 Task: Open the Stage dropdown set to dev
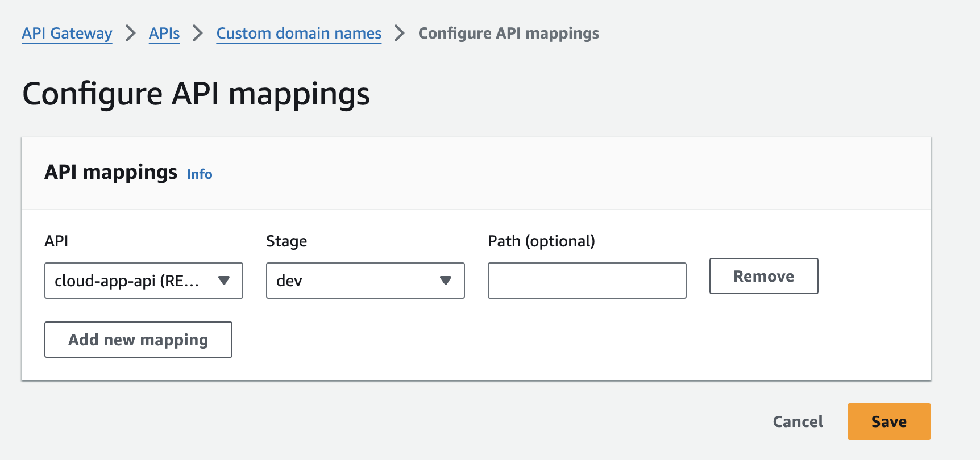coord(366,281)
